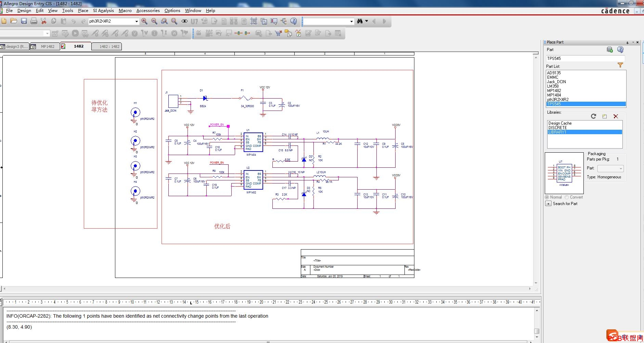Screen dimensions: 644x343
Task: Click the Copy icon
Action: click(x=54, y=21)
